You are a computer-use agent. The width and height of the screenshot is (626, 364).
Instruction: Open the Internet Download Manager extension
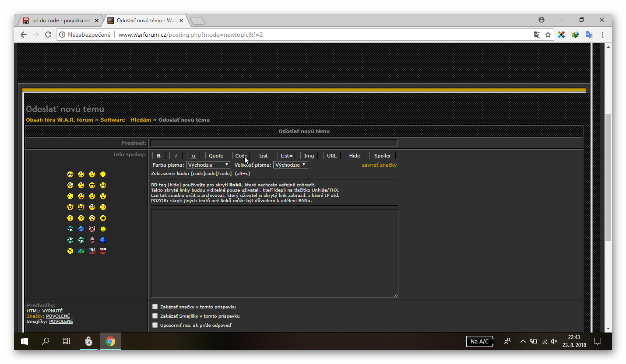[x=575, y=35]
